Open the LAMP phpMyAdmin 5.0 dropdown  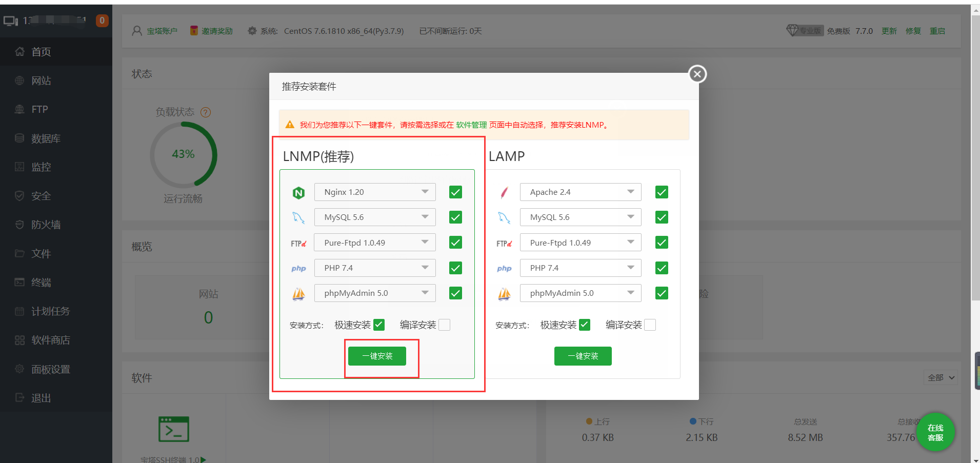point(581,293)
